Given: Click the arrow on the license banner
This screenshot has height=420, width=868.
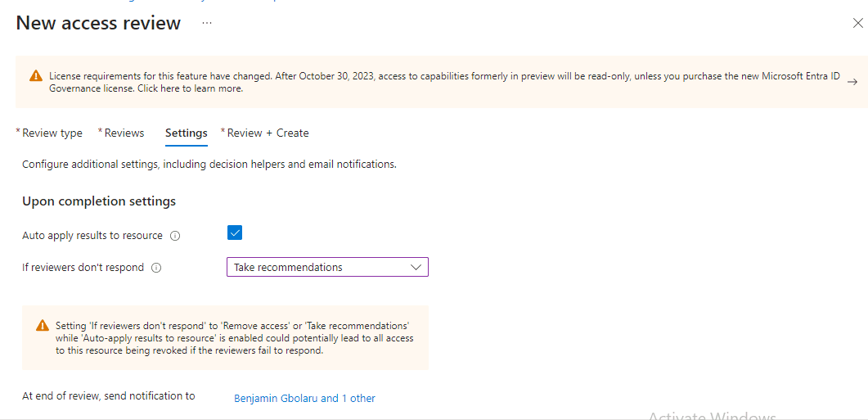Looking at the screenshot, I should pos(852,82).
